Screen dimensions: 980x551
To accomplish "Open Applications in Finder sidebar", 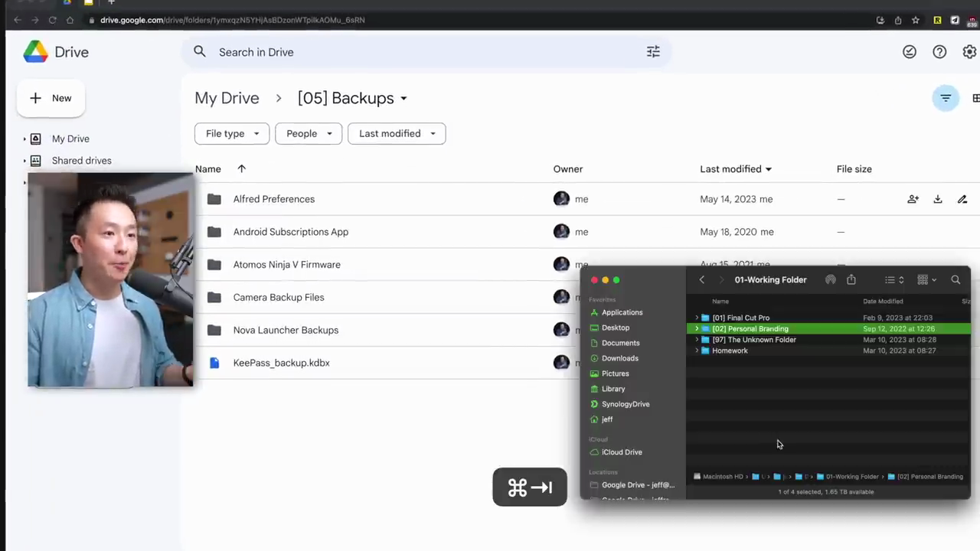I will coord(616,312).
